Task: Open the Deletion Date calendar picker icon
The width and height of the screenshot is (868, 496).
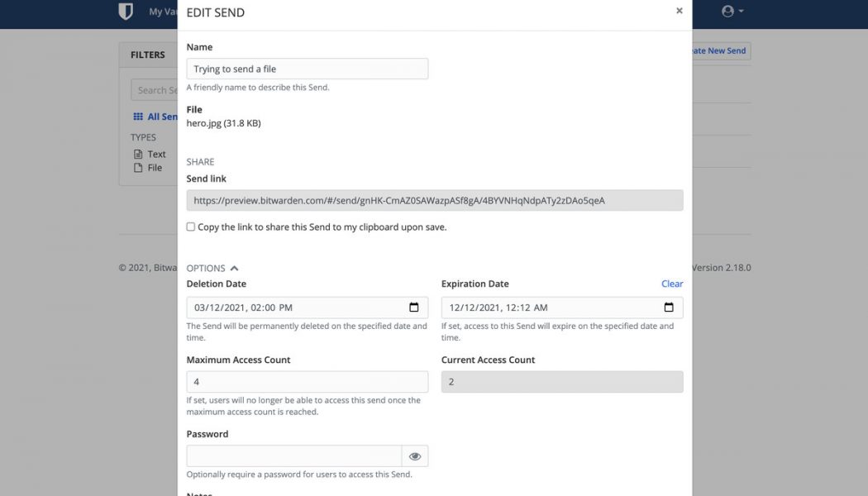Action: coord(413,307)
